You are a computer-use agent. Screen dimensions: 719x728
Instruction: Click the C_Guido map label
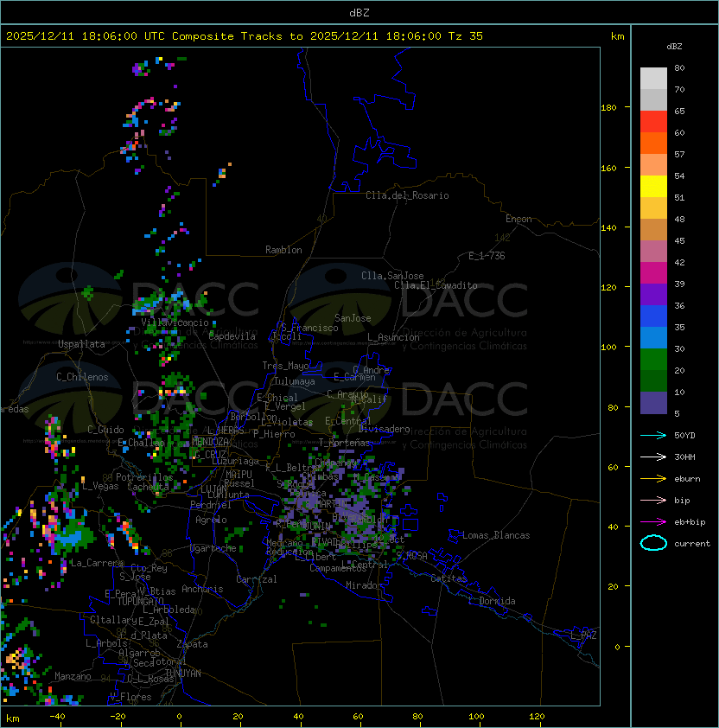(105, 430)
